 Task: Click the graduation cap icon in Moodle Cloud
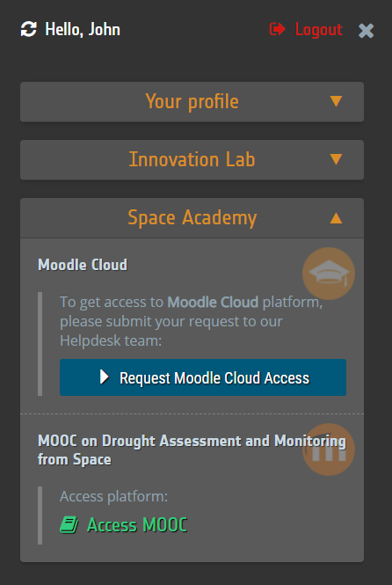tap(329, 274)
